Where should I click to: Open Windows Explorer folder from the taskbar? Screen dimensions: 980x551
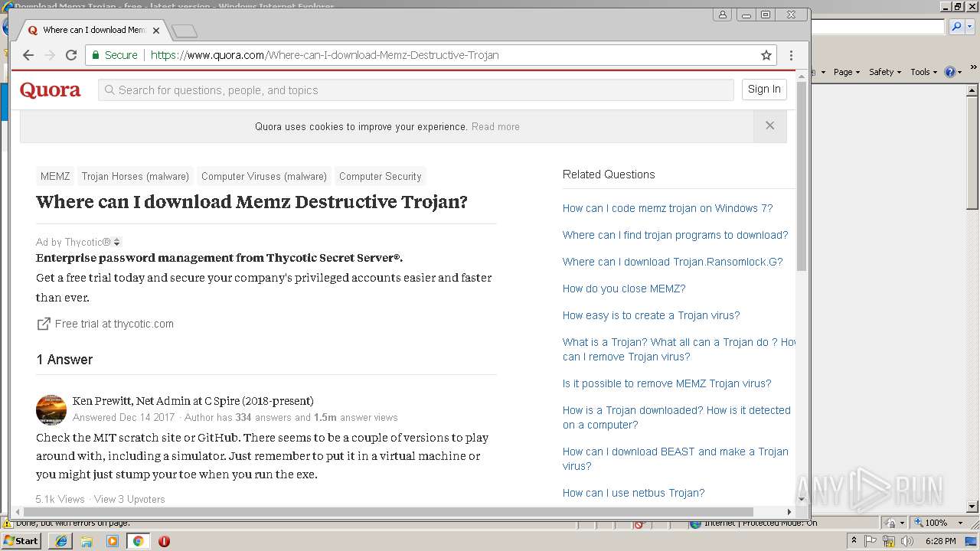click(87, 541)
